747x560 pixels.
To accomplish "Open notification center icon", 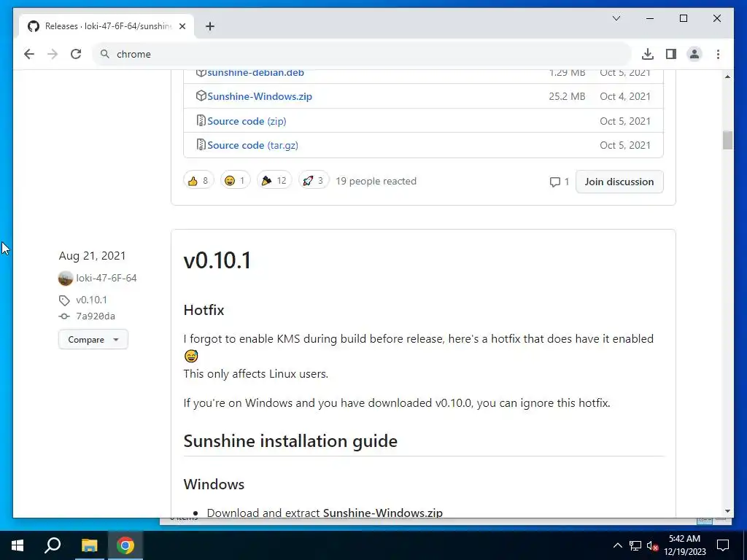I will 723,545.
